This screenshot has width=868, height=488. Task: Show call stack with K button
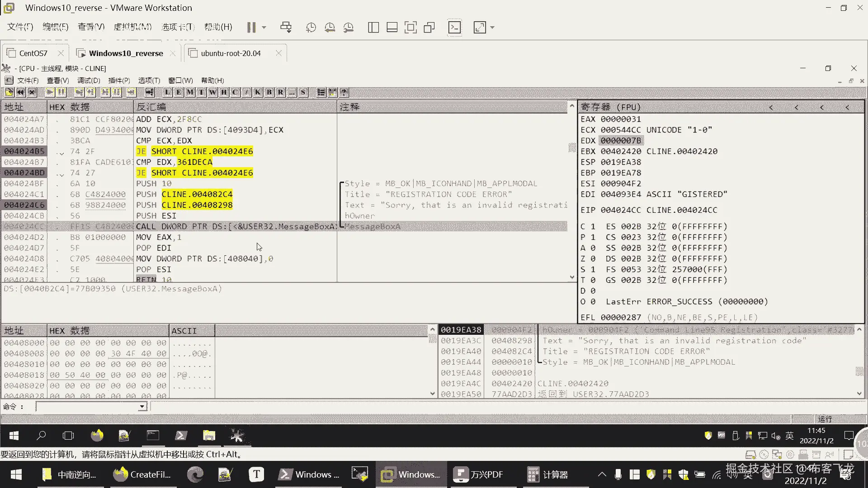coord(258,92)
